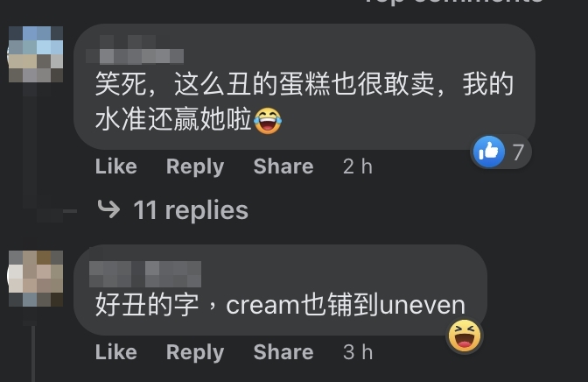Click the laughing-tears emoji in first comment

268,121
